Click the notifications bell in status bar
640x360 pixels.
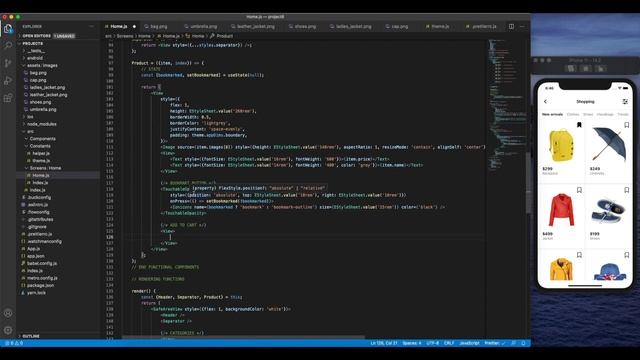pos(523,343)
